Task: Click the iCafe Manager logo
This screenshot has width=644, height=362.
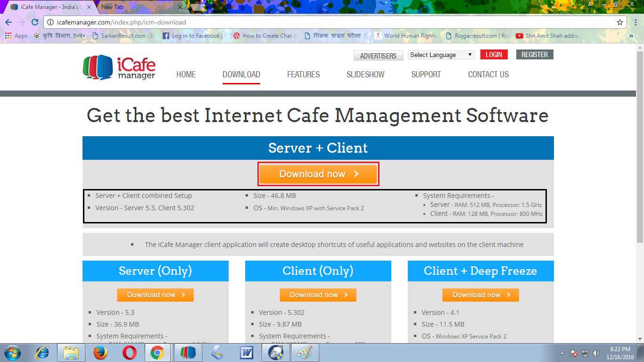Action: pos(119,67)
